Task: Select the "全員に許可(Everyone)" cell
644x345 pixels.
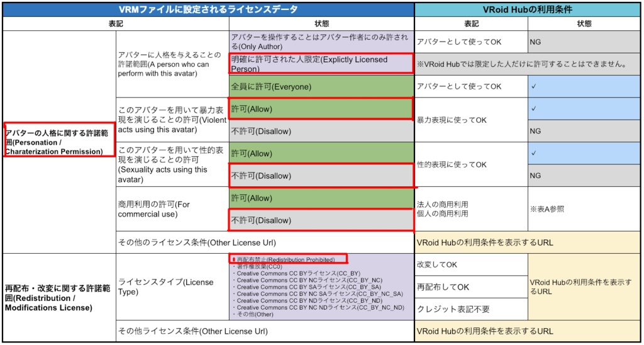Action: [x=321, y=87]
